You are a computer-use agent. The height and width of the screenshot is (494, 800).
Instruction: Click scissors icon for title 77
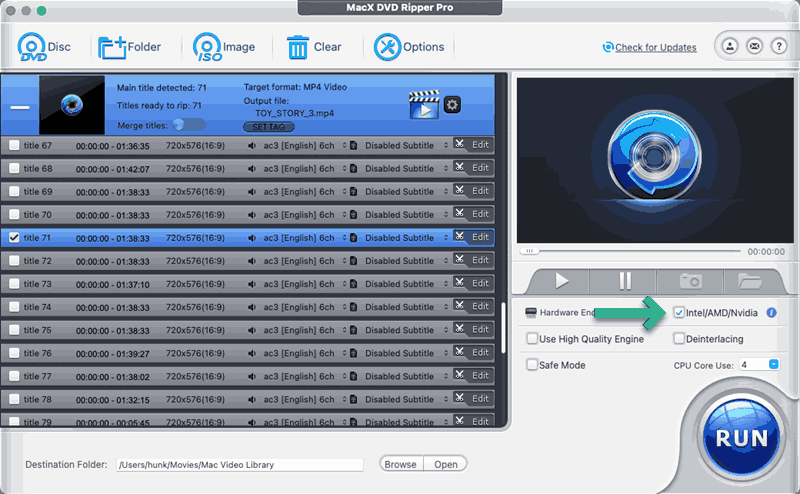pyautogui.click(x=460, y=375)
